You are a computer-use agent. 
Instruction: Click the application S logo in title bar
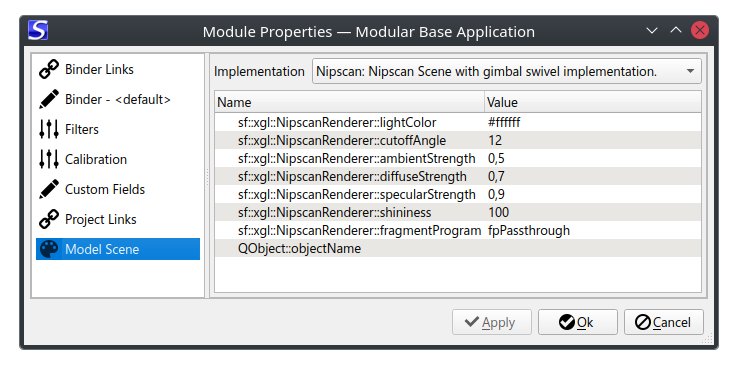38,31
